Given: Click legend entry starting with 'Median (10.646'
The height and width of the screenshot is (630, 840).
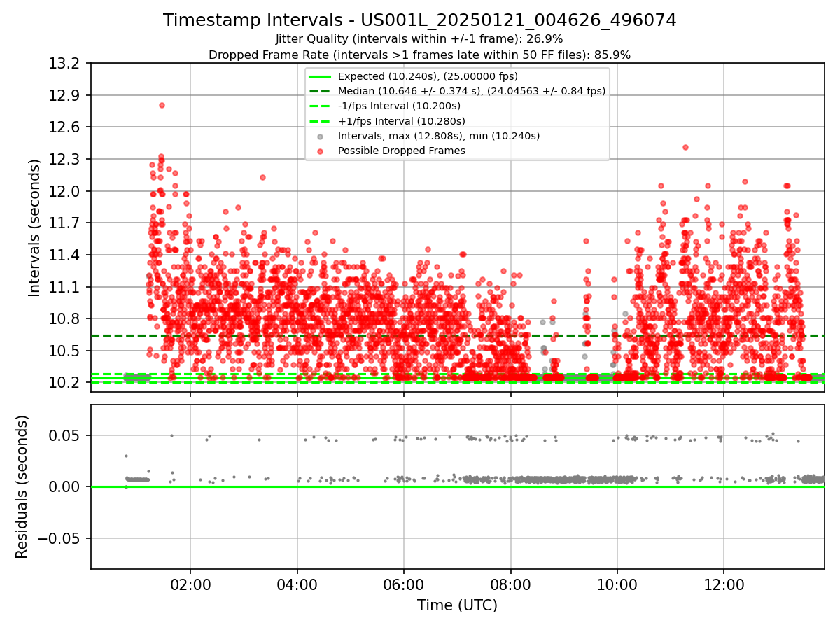Looking at the screenshot, I should 472,91.
